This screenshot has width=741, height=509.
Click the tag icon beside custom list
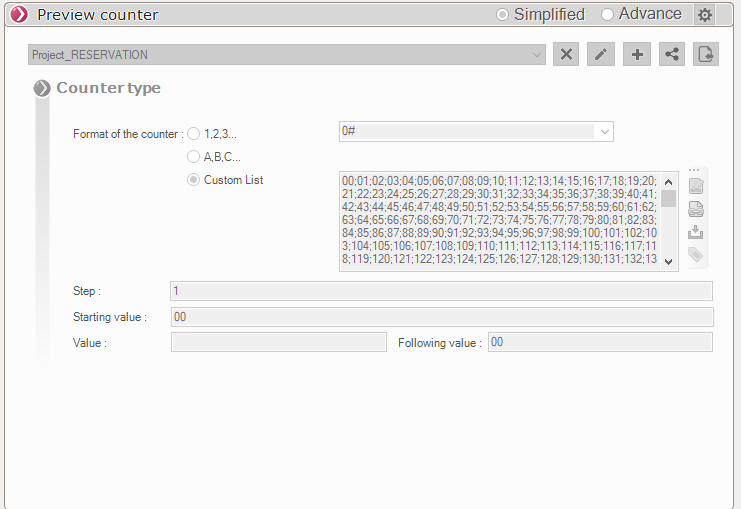(x=696, y=255)
